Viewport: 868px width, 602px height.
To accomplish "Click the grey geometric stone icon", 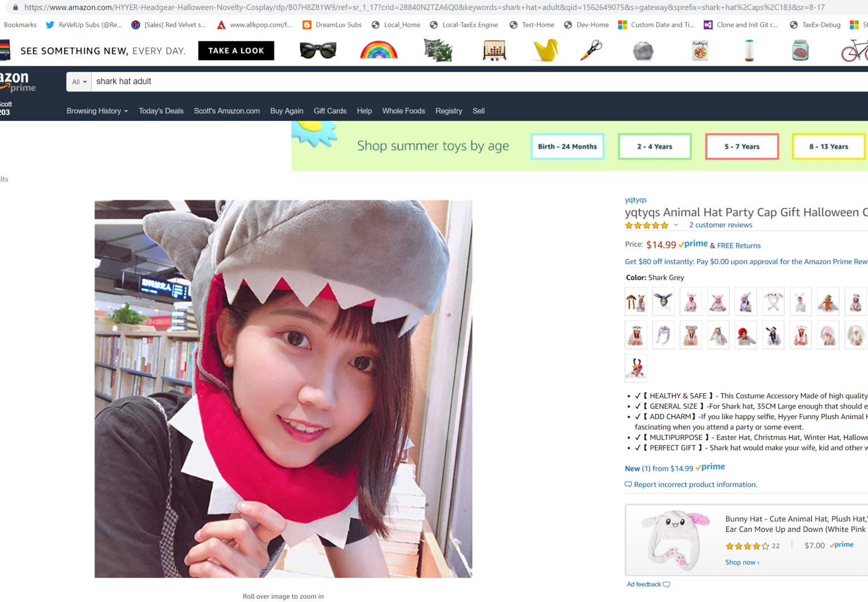I will point(643,51).
